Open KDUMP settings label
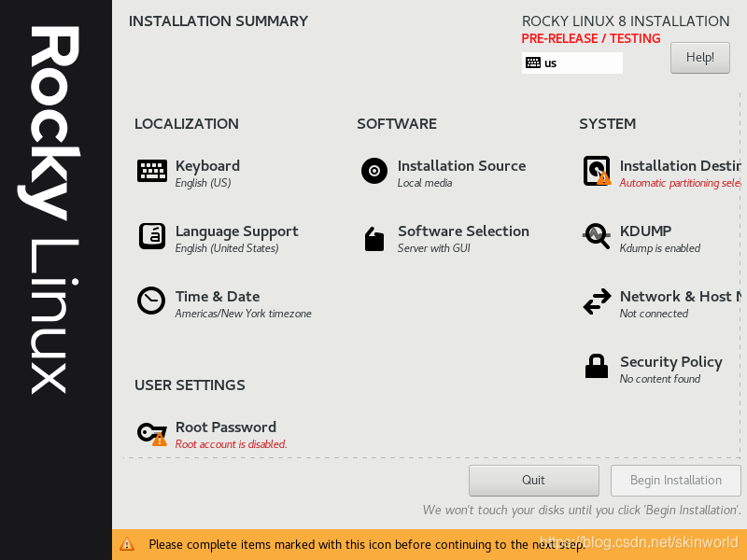This screenshot has height=560, width=747. [x=645, y=231]
